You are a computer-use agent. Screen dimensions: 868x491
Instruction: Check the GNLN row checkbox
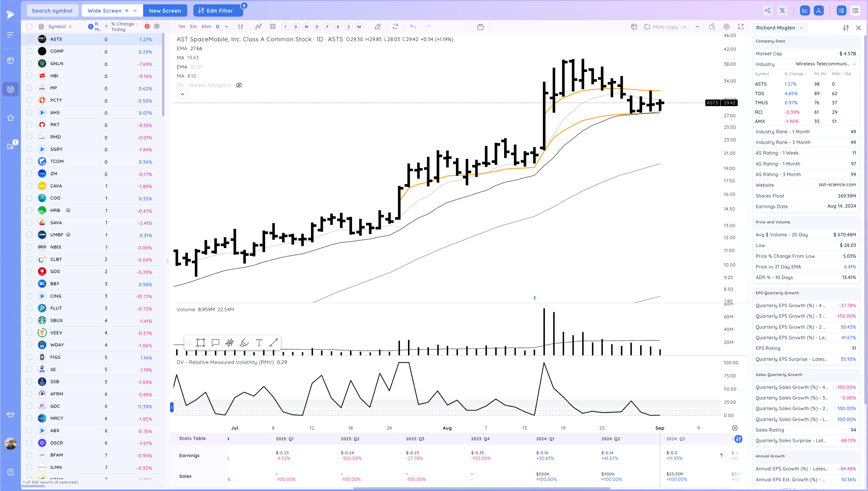pyautogui.click(x=29, y=63)
